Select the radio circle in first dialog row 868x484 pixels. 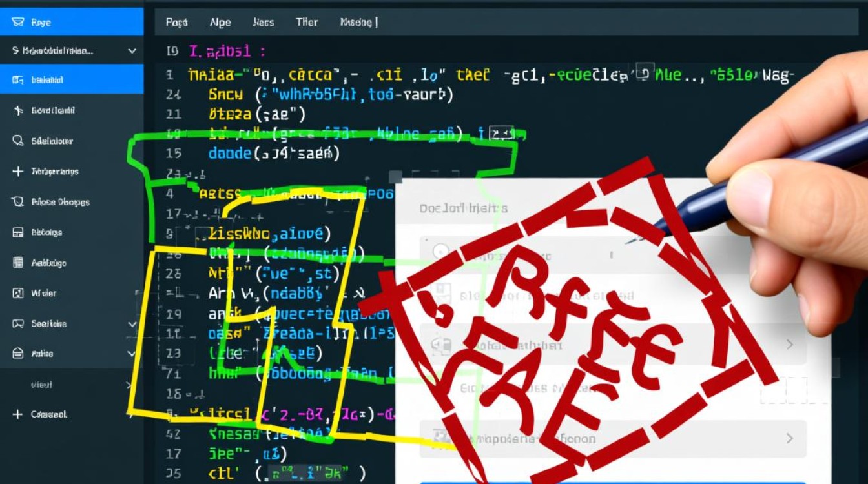tap(441, 250)
